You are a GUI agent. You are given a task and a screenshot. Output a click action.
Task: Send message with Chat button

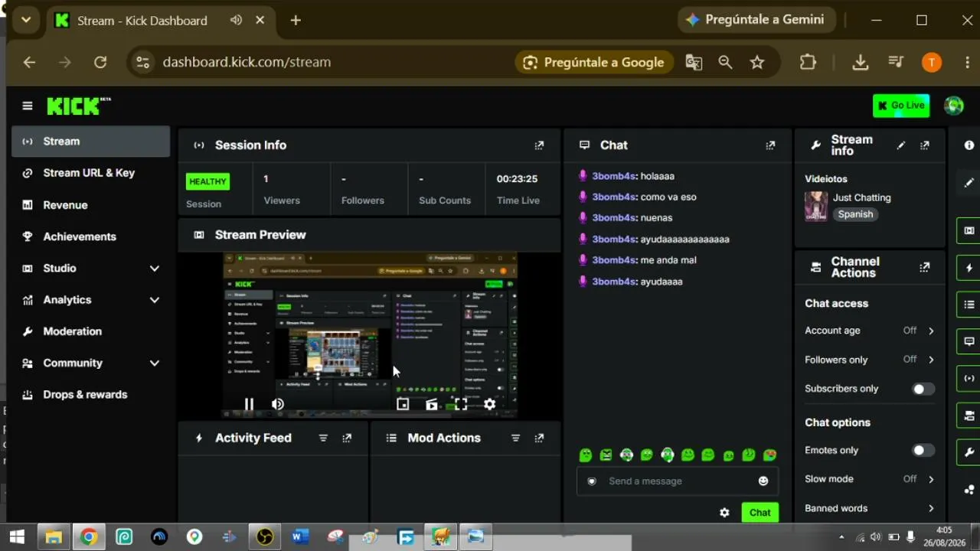(759, 513)
